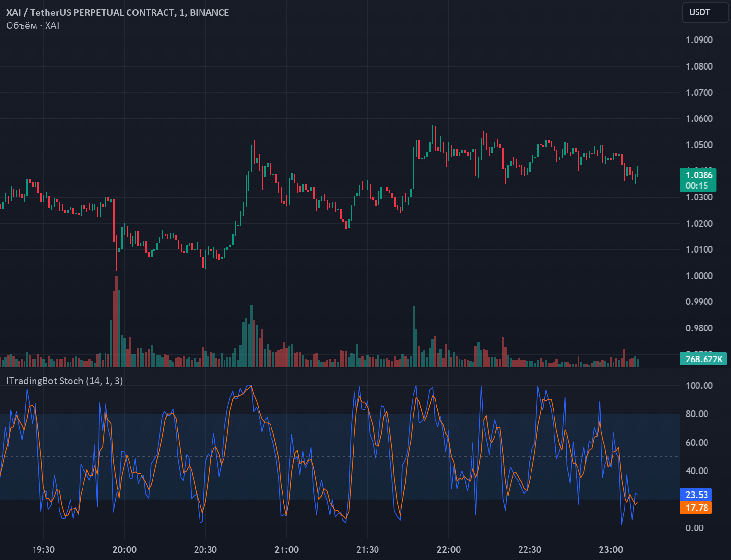The width and height of the screenshot is (731, 560).
Task: Click the 19:30 time axis label
Action: tap(43, 549)
